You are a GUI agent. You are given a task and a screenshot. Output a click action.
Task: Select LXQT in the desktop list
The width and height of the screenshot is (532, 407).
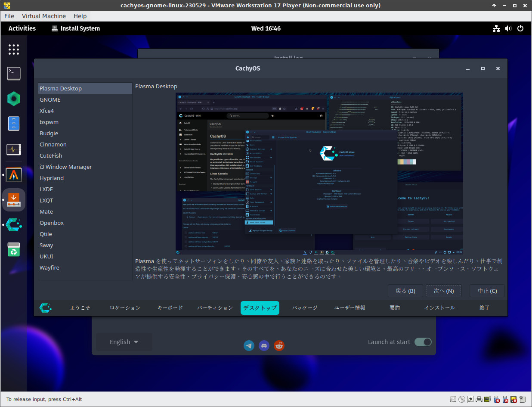[x=85, y=200]
